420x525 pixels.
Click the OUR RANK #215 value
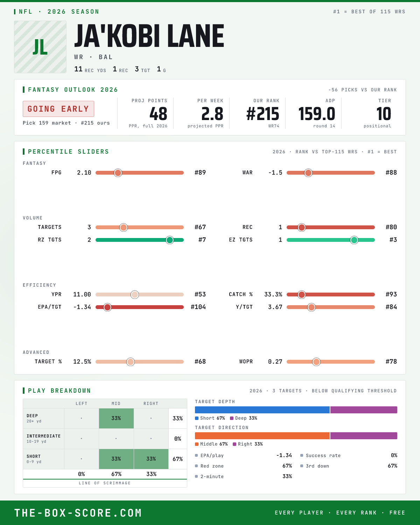(x=263, y=114)
